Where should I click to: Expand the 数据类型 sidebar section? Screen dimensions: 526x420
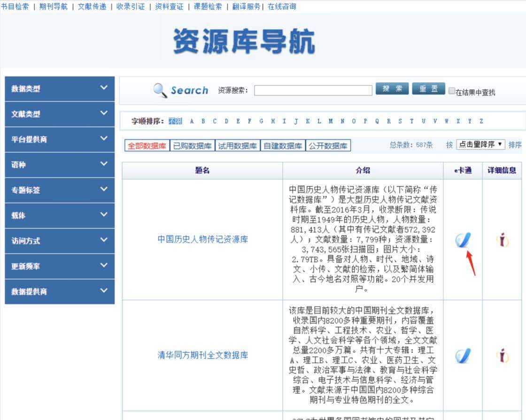pos(59,89)
